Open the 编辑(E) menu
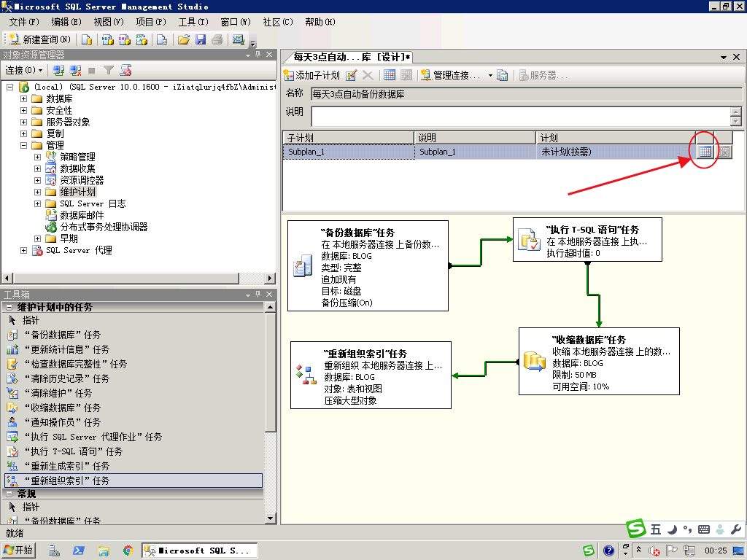The height and width of the screenshot is (560, 747). 66,22
